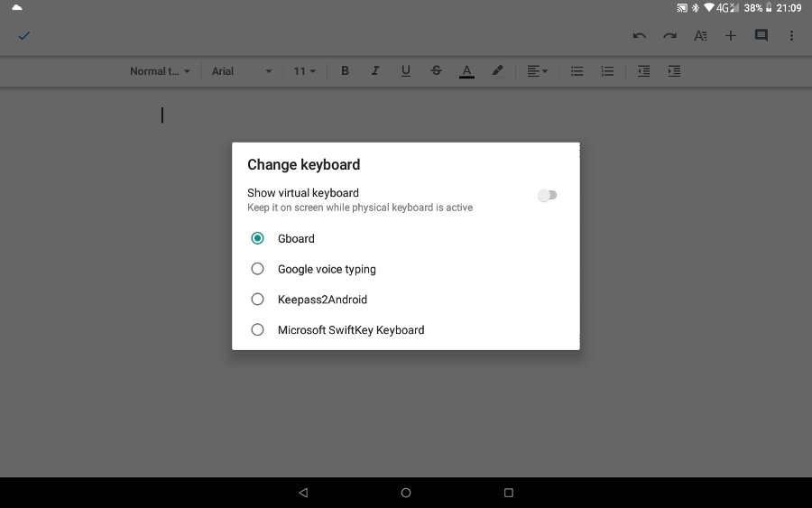Viewport: 812px width, 508px height.
Task: Tap the Wi-Fi status icon
Action: point(709,8)
